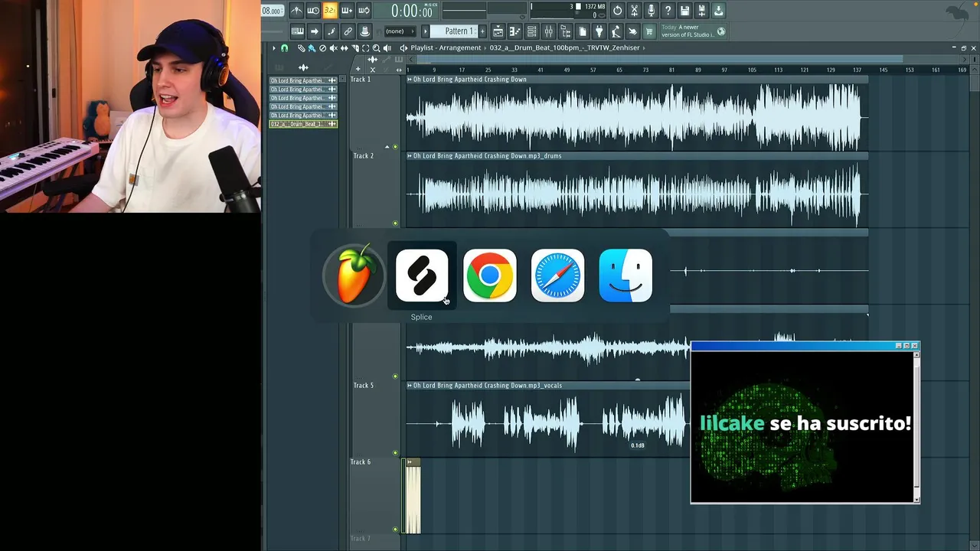Image resolution: width=980 pixels, height=551 pixels.
Task: Open the plugin picker plug icon
Action: coord(599,31)
